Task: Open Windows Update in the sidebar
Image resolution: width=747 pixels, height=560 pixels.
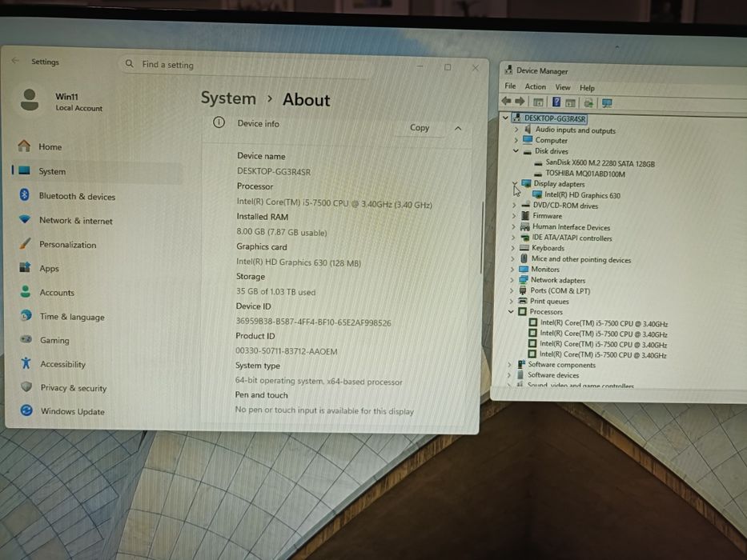Action: [72, 411]
